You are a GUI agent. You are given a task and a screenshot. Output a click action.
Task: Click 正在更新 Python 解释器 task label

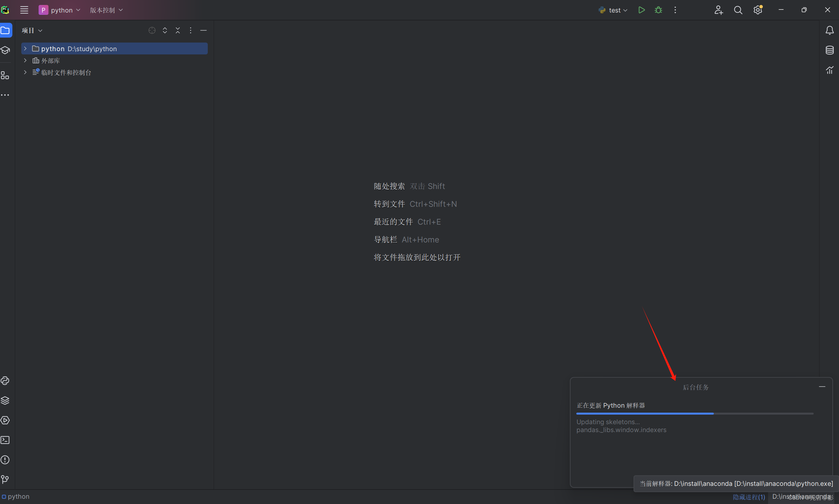point(611,405)
